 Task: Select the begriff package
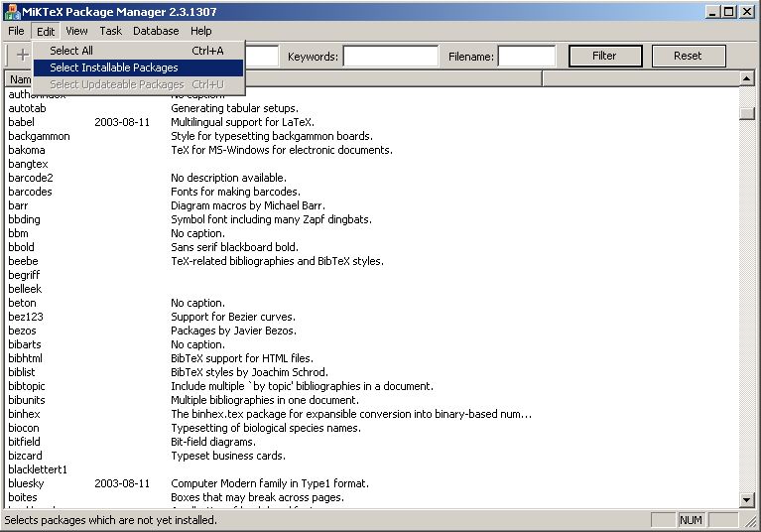click(24, 275)
